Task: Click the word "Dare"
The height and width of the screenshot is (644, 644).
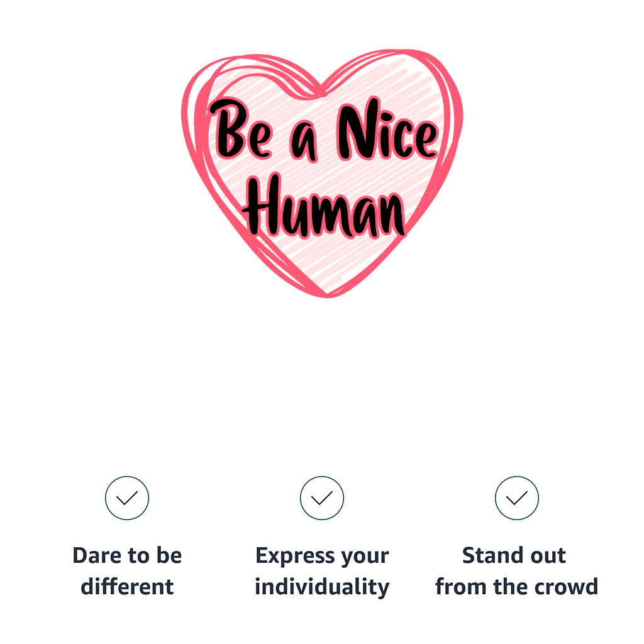Action: point(96,556)
